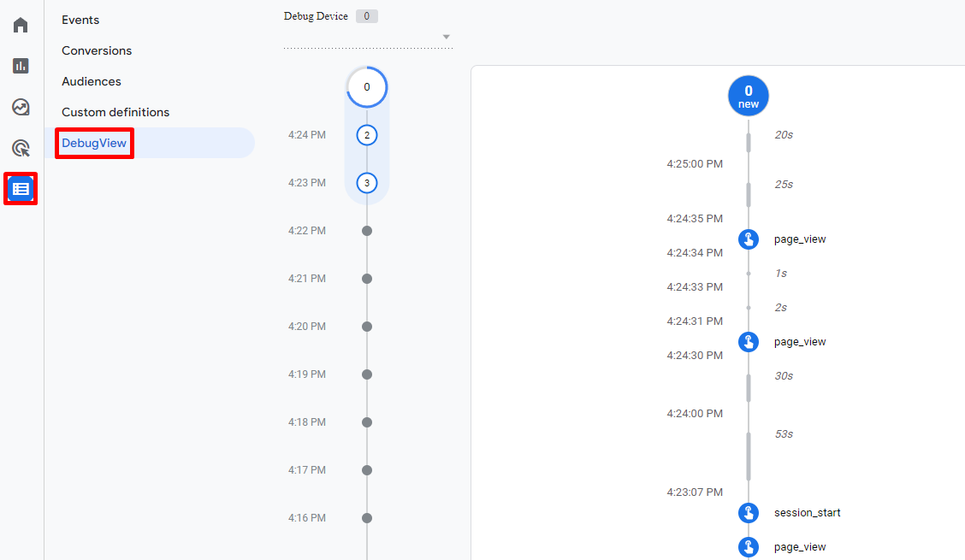Open the Events section

(80, 19)
